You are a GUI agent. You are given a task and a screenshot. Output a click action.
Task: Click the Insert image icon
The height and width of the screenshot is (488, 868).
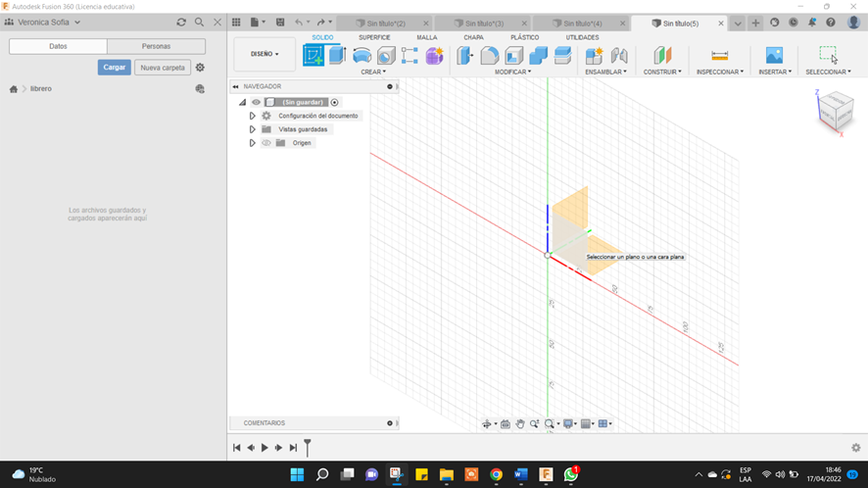(x=775, y=56)
